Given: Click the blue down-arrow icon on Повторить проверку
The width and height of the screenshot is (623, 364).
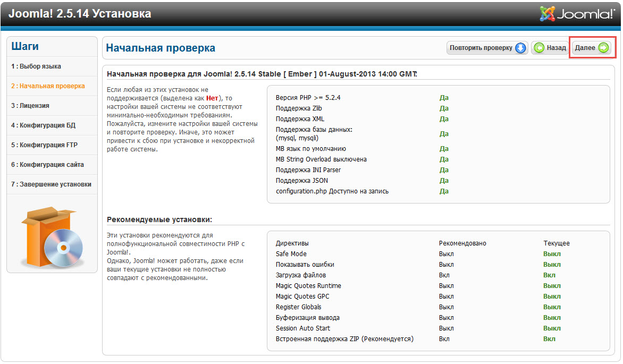Looking at the screenshot, I should click(x=520, y=48).
